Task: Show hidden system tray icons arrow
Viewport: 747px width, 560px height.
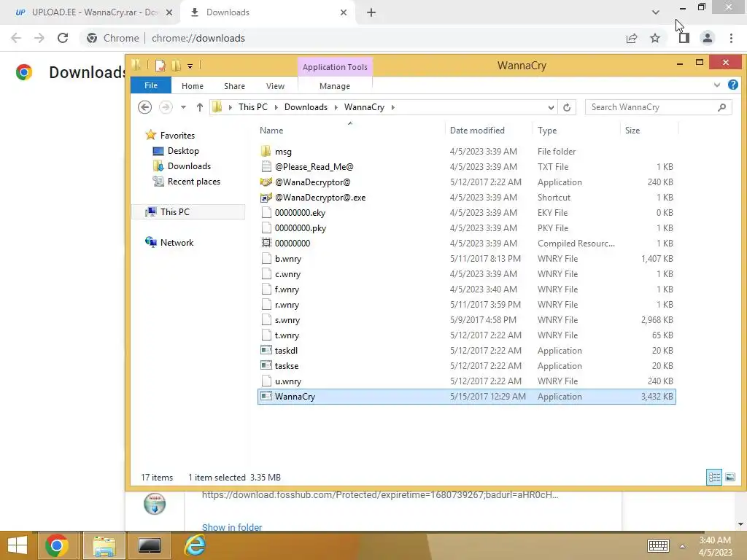Action: tap(682, 546)
